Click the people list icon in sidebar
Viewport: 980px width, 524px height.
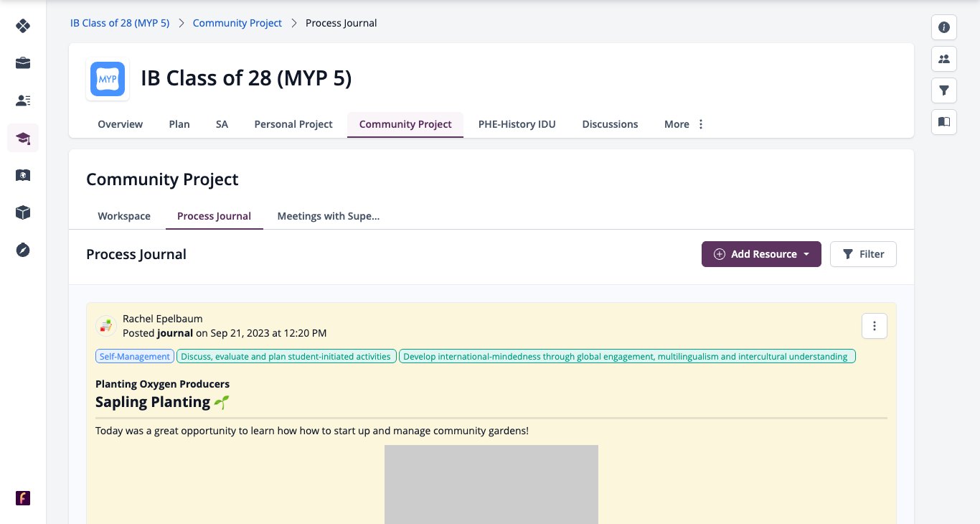23,100
